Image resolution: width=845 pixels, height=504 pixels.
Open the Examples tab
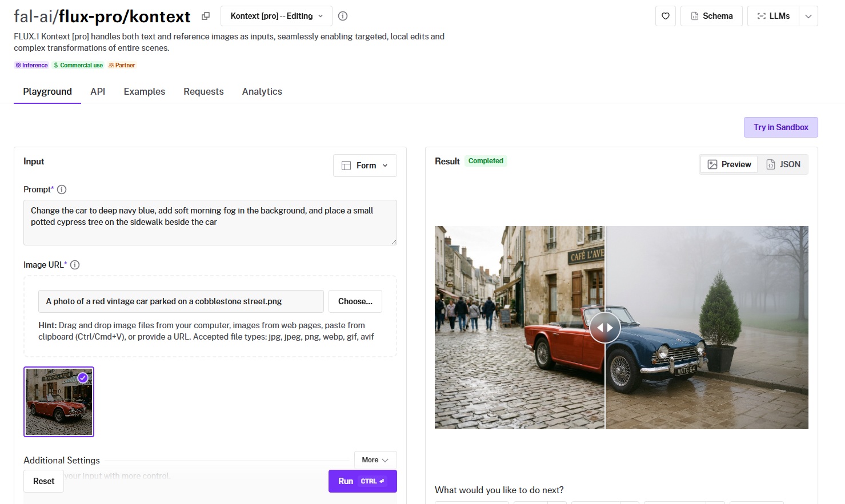click(x=145, y=91)
